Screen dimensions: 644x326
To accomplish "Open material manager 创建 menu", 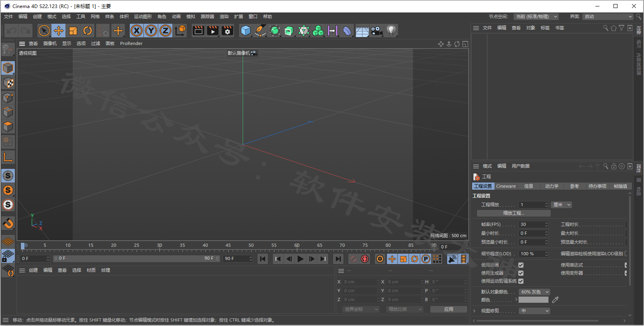I will [33, 270].
